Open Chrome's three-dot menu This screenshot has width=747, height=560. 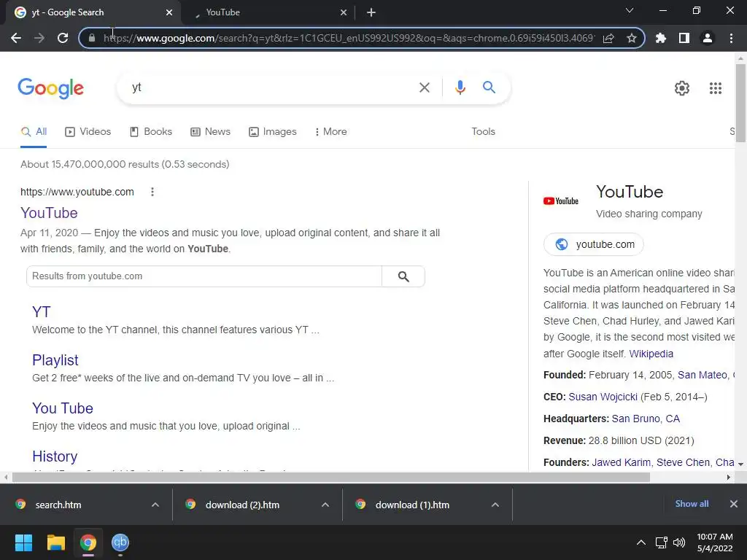pos(731,38)
